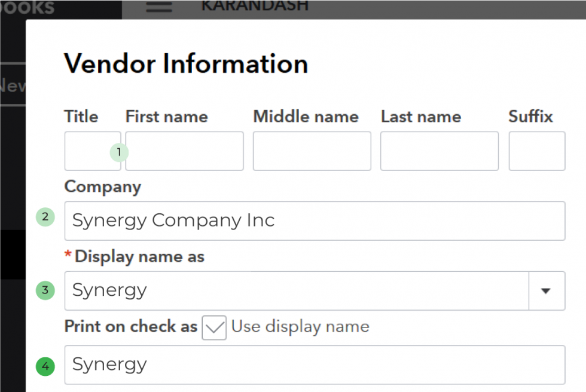Click the green step 2 marker
The width and height of the screenshot is (586, 392).
coord(45,217)
